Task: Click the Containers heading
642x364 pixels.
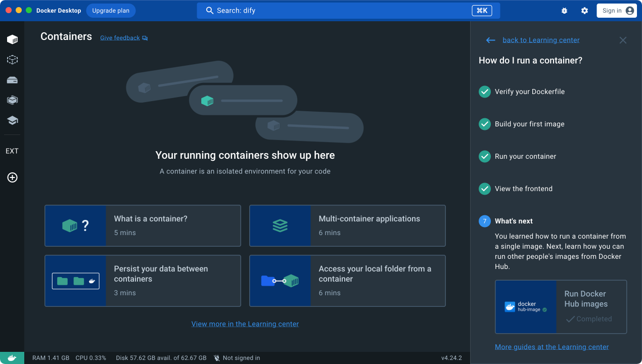Action: [x=66, y=36]
